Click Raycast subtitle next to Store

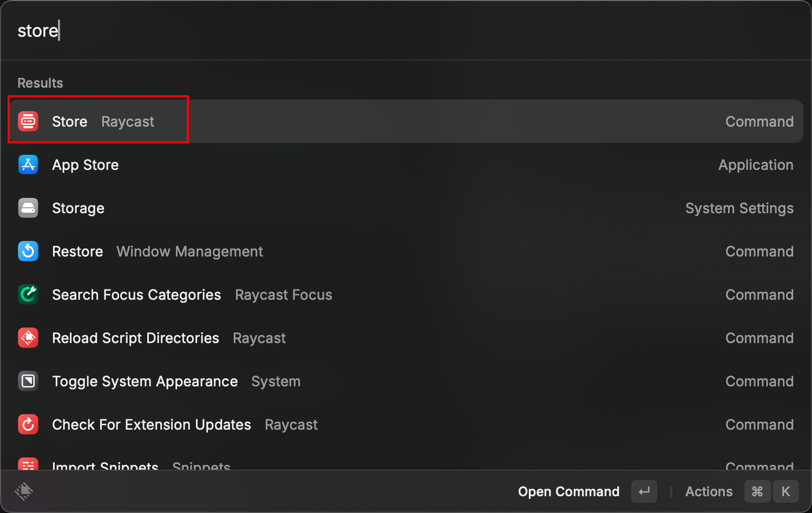128,122
